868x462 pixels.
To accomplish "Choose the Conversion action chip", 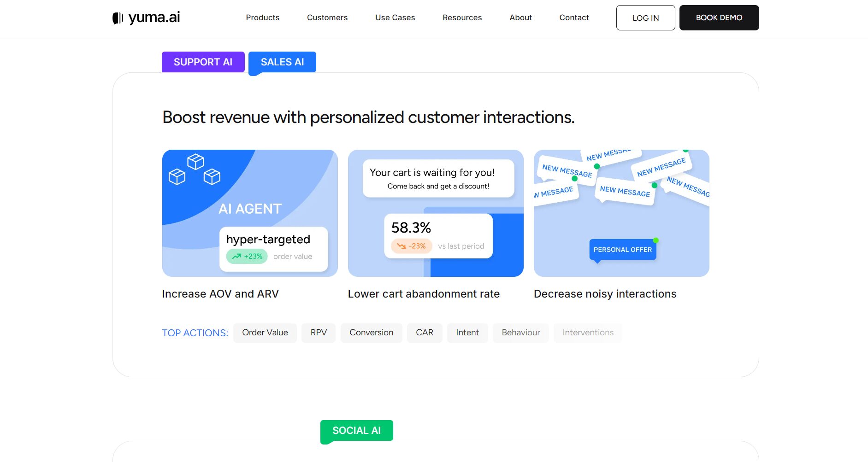I will [x=371, y=333].
